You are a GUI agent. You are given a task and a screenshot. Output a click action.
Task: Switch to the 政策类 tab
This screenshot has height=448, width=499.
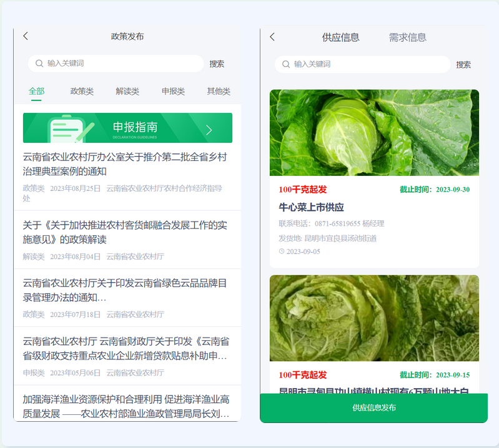82,91
